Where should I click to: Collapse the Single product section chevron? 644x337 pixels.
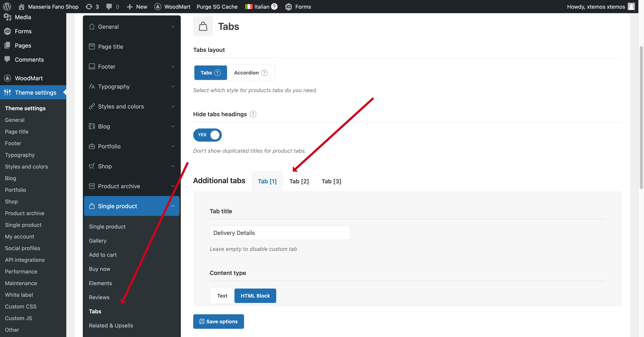coord(173,206)
